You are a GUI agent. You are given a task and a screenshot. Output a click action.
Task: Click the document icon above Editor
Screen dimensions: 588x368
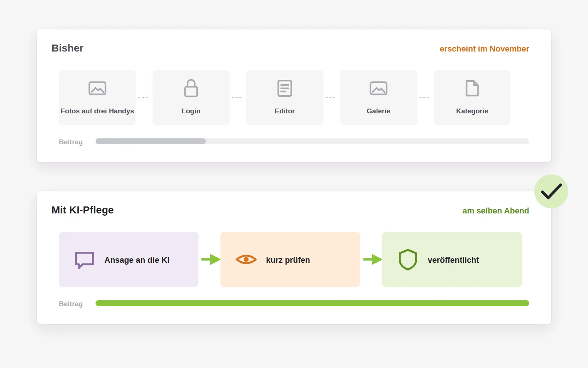[x=285, y=88]
